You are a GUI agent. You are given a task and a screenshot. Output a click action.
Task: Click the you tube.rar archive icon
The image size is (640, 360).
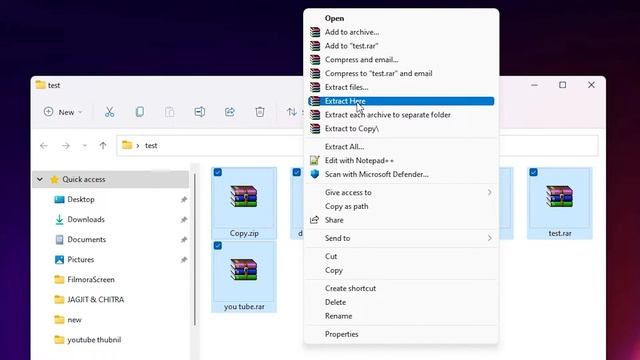click(244, 270)
